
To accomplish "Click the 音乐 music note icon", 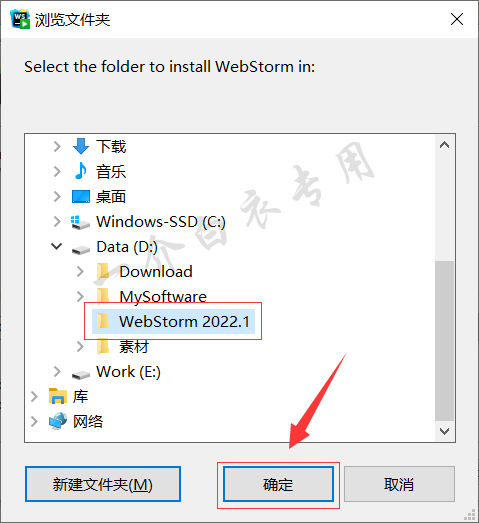I will click(81, 171).
